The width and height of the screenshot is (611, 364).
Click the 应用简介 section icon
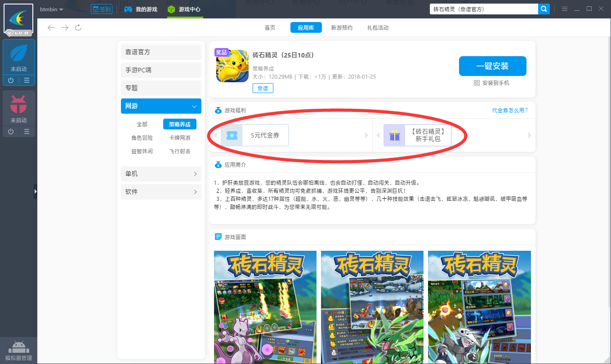[x=218, y=165]
